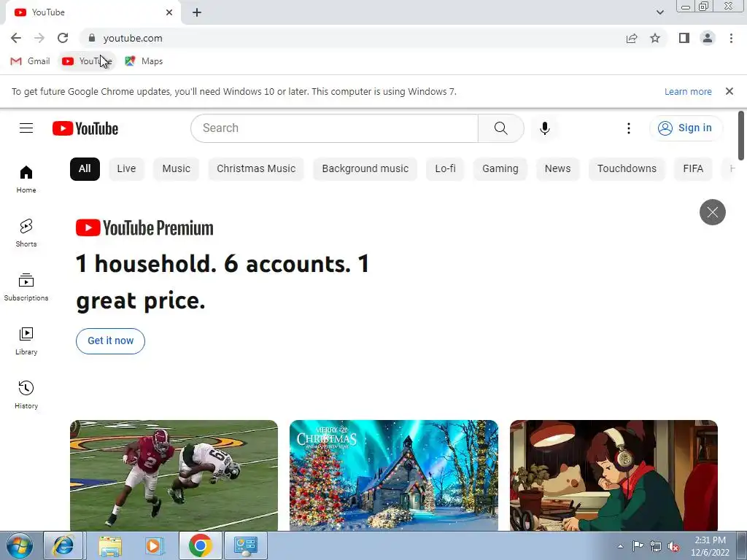Screen dimensions: 747x560
Task: Select the Touchdowns filter chip
Action: (x=627, y=169)
